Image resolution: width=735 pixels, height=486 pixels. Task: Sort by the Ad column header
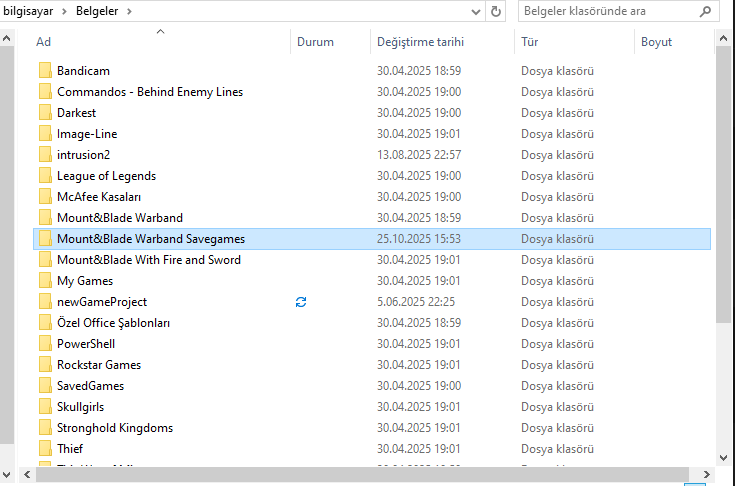pyautogui.click(x=160, y=42)
